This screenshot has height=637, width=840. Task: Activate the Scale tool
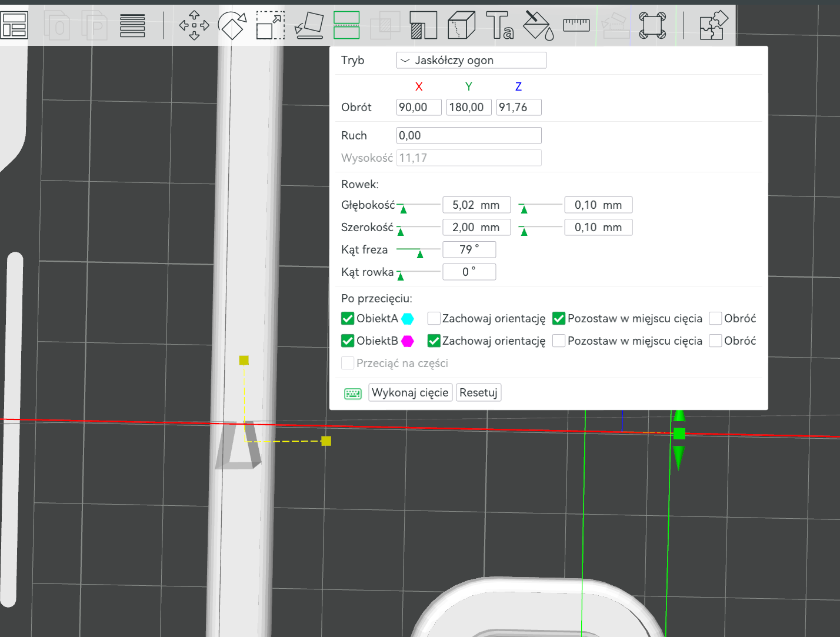271,25
